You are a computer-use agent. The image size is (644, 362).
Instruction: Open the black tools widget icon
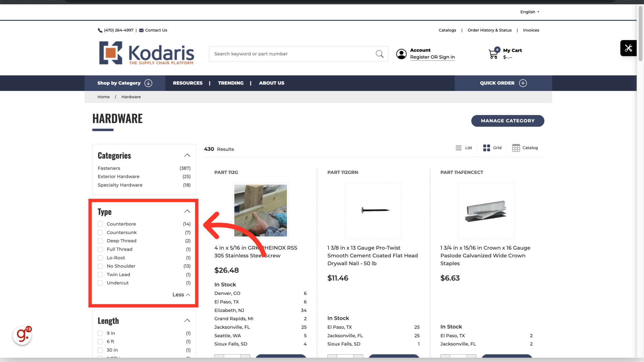628,48
